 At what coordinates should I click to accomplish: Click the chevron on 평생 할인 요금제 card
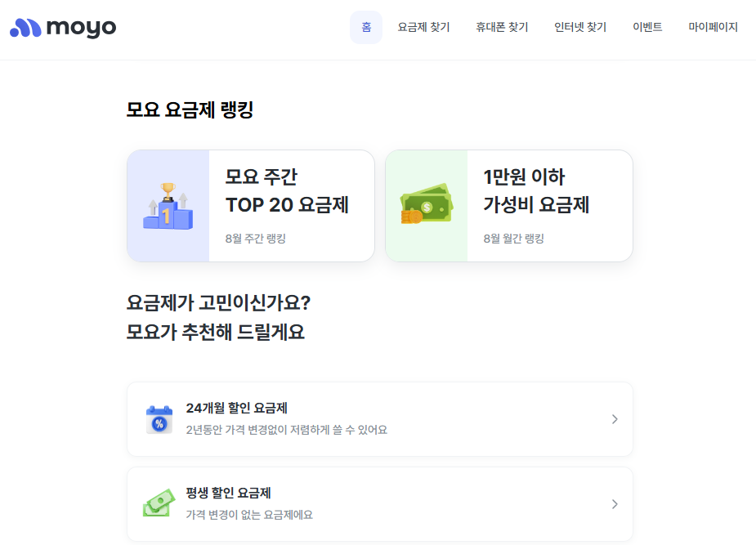click(x=615, y=503)
